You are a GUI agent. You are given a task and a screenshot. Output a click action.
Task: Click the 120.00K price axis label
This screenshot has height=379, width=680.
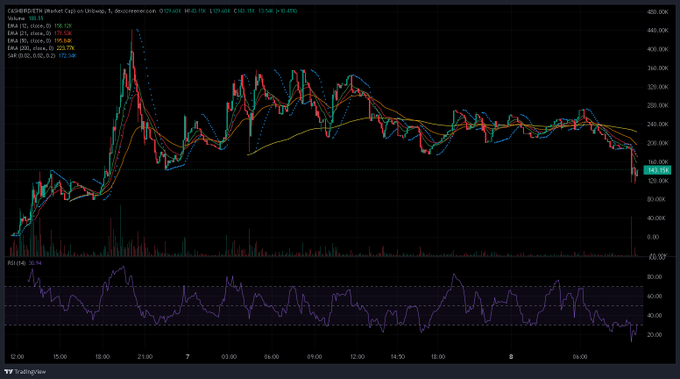657,180
